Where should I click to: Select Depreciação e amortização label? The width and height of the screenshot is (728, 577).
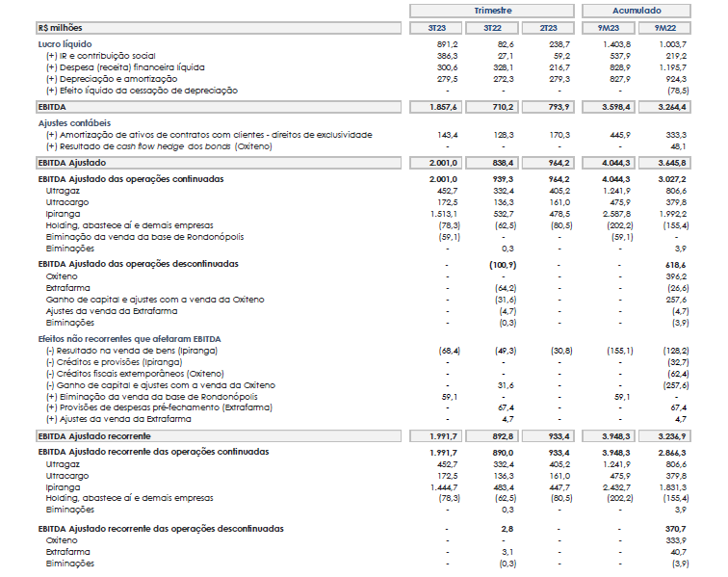click(112, 79)
